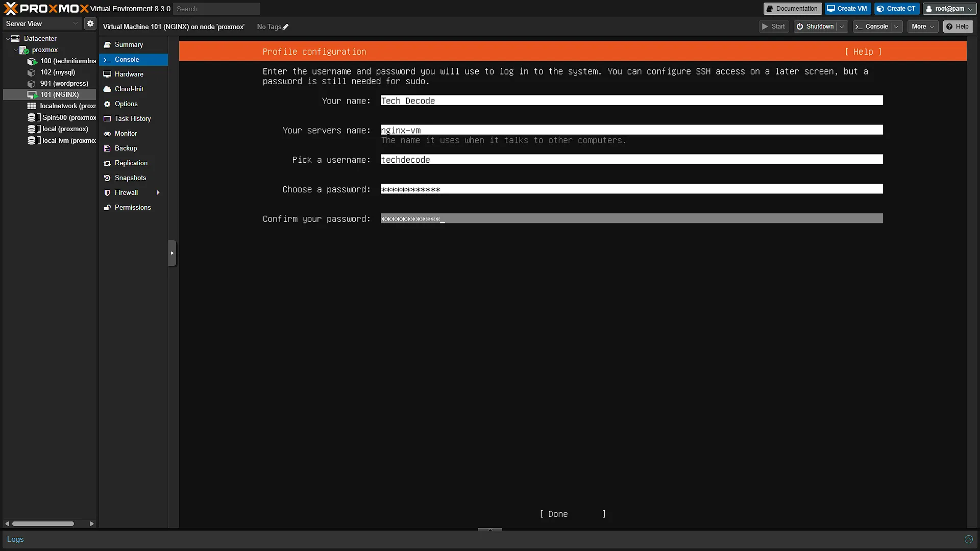Click the proxmox node icon
Viewport: 980px width, 551px height.
click(x=24, y=50)
